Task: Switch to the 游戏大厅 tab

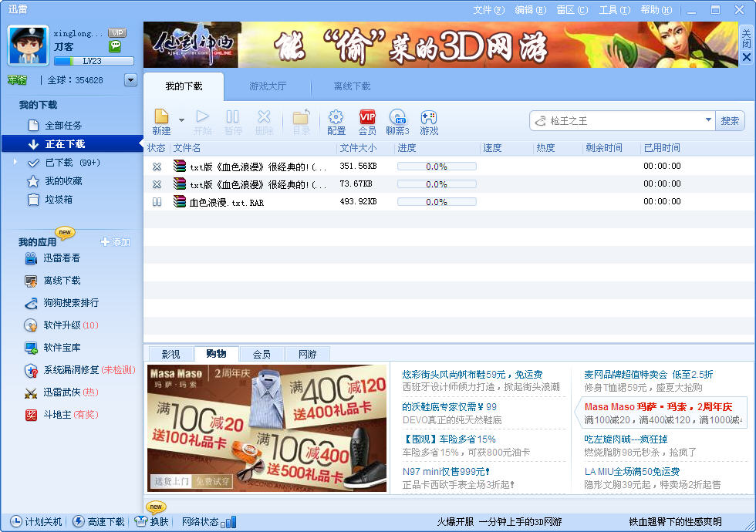Action: tap(268, 86)
